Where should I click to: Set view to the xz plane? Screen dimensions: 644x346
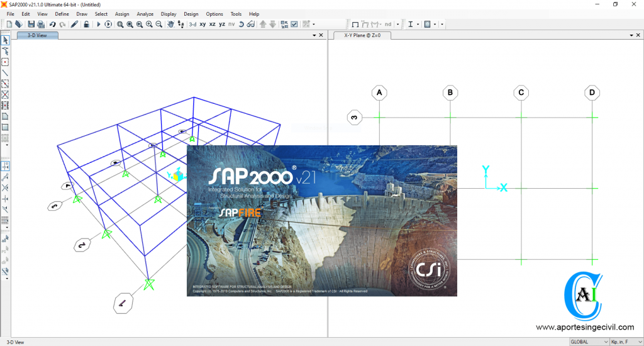pos(212,25)
